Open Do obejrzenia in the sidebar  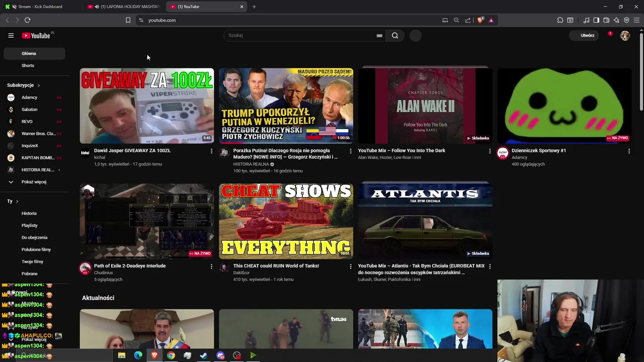(x=34, y=237)
